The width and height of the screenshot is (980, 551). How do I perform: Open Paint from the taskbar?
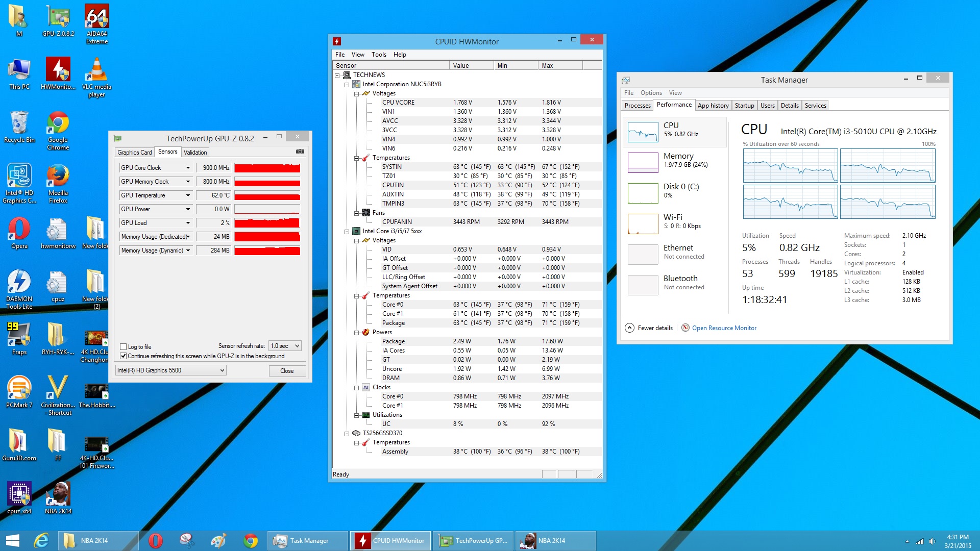[x=218, y=541]
